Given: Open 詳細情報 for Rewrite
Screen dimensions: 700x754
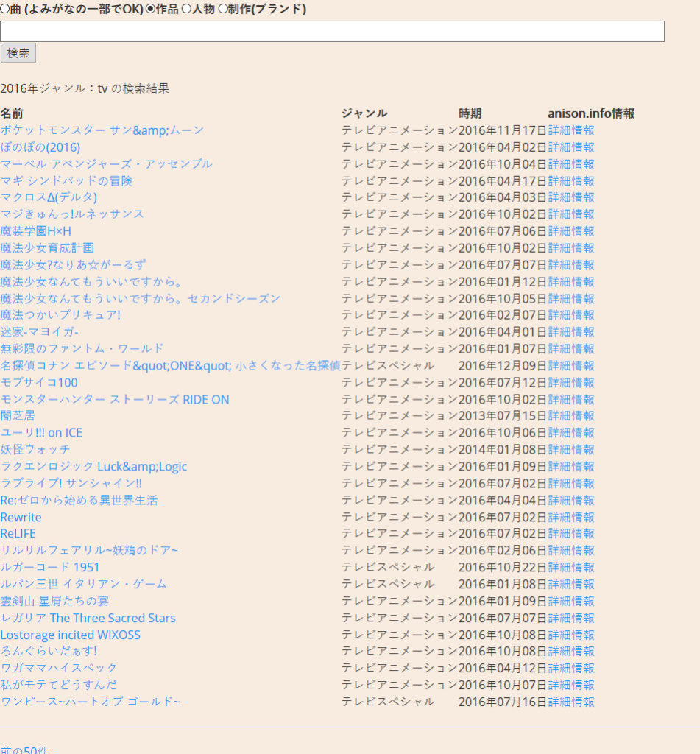Looking at the screenshot, I should [571, 518].
